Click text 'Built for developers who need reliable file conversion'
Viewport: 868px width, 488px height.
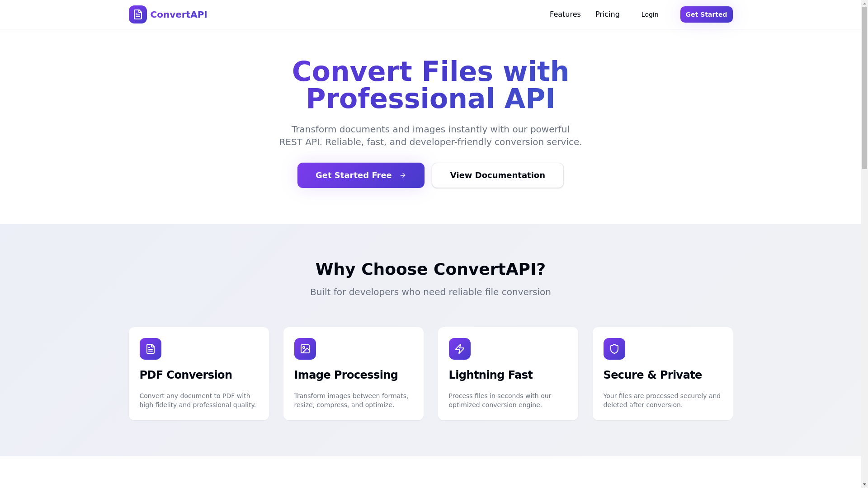click(430, 292)
